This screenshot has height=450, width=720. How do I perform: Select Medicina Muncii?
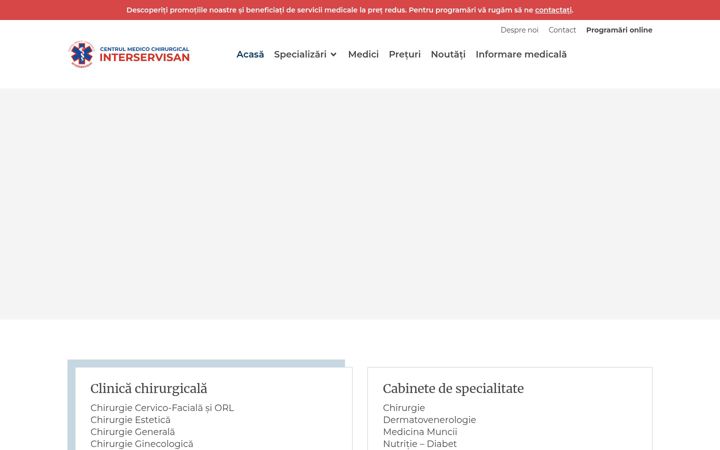pyautogui.click(x=420, y=432)
